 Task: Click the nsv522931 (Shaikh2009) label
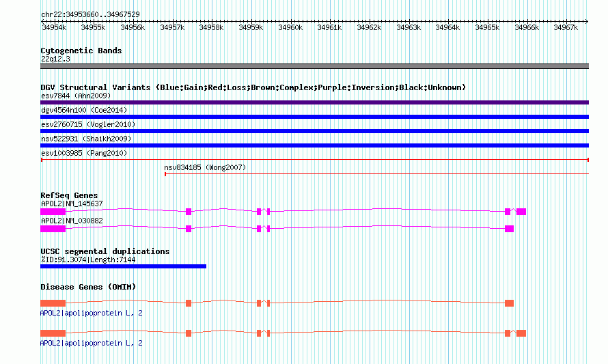pos(86,139)
